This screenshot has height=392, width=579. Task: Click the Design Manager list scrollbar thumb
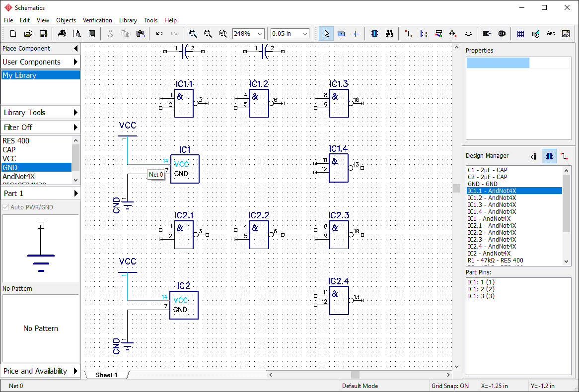click(x=567, y=203)
